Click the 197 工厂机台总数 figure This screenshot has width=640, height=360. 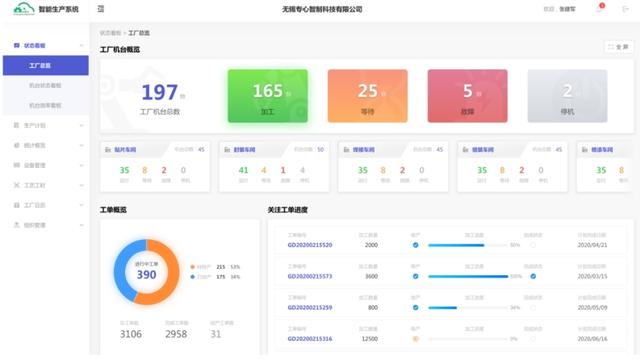160,92
